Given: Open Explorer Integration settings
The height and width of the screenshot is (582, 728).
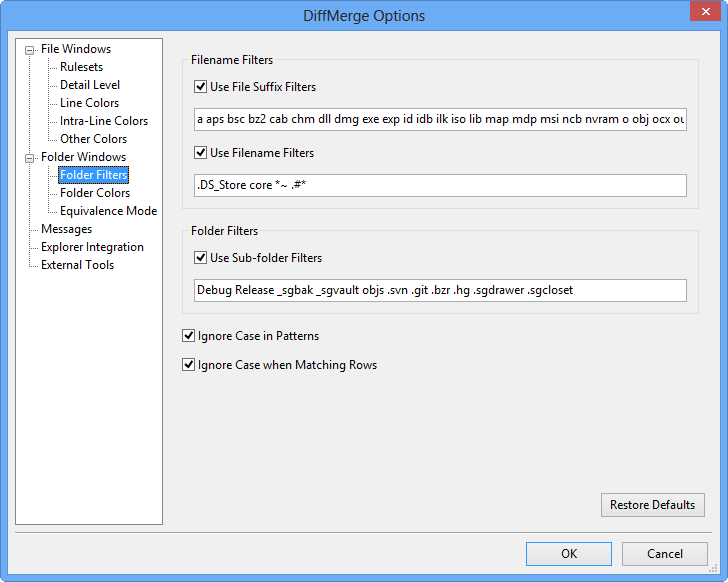Looking at the screenshot, I should [x=92, y=247].
